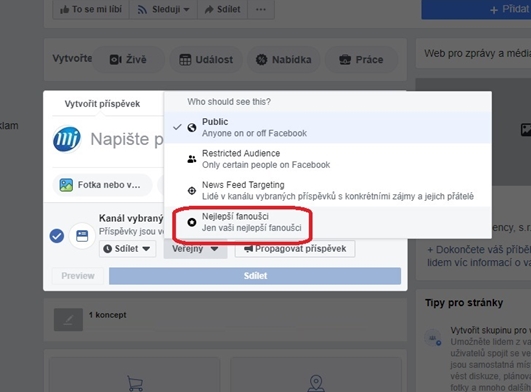Select Nejlepší fanoušci audience option
The width and height of the screenshot is (531, 392).
pyautogui.click(x=327, y=222)
